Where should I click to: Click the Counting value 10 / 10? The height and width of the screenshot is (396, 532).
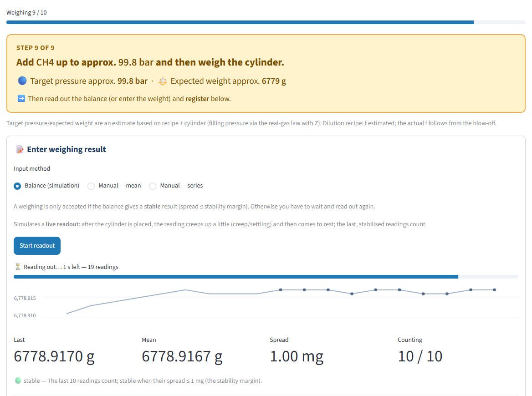coord(420,356)
